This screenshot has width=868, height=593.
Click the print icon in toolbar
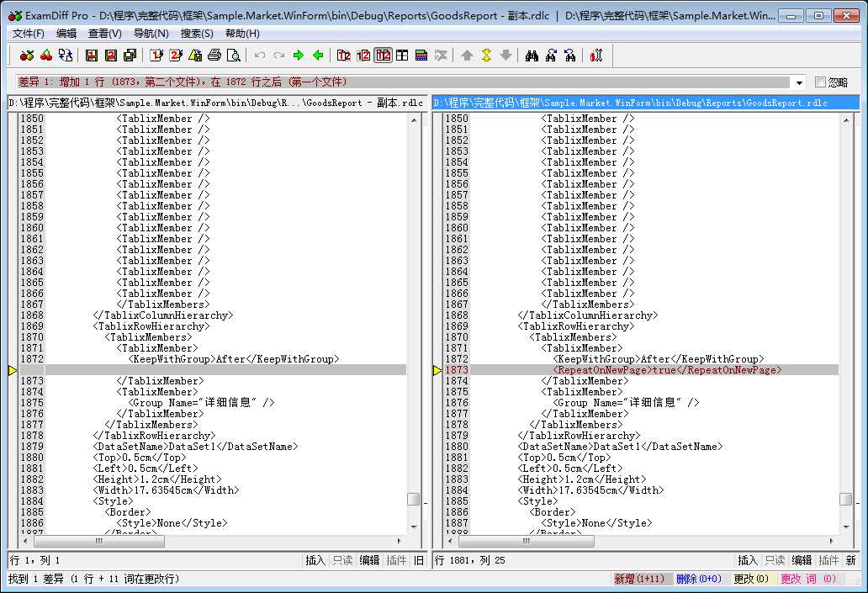pyautogui.click(x=214, y=56)
